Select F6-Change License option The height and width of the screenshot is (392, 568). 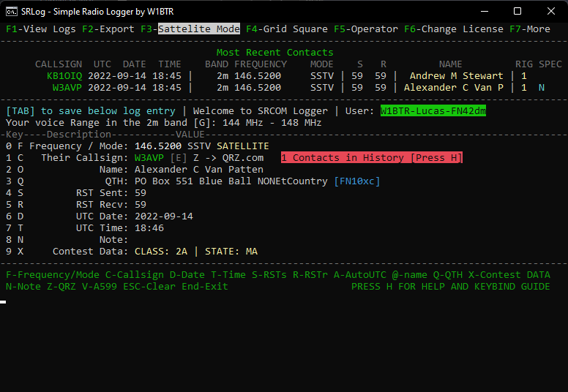tap(454, 29)
